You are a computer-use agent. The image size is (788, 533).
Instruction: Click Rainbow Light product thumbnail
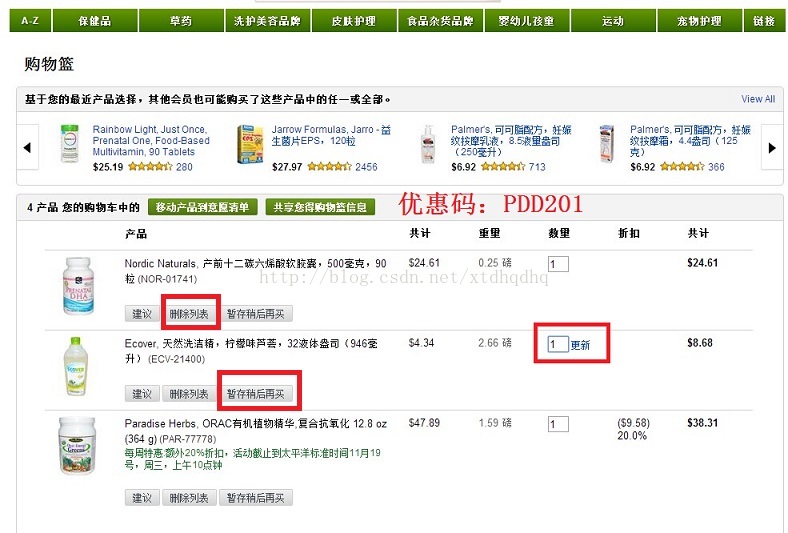tap(70, 144)
